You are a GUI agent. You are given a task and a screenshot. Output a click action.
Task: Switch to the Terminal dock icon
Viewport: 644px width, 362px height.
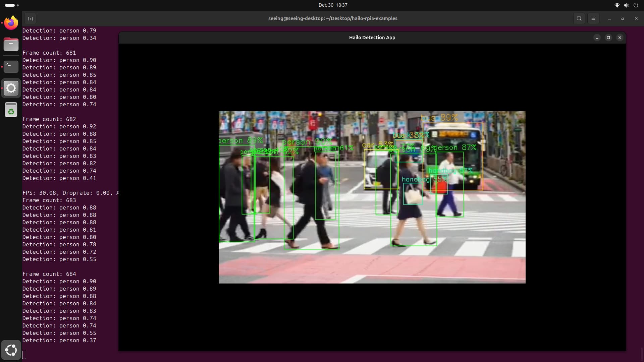pyautogui.click(x=11, y=66)
